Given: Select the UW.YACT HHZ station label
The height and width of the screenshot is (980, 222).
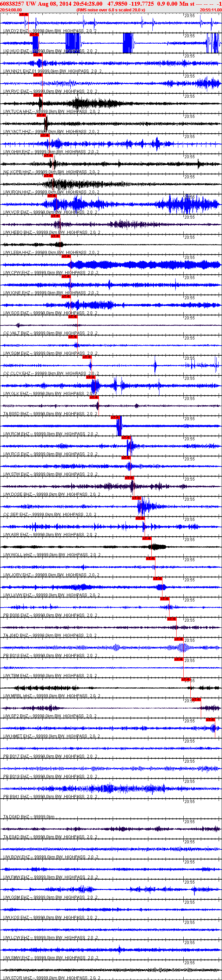Looking at the screenshot, I should click(51, 132).
